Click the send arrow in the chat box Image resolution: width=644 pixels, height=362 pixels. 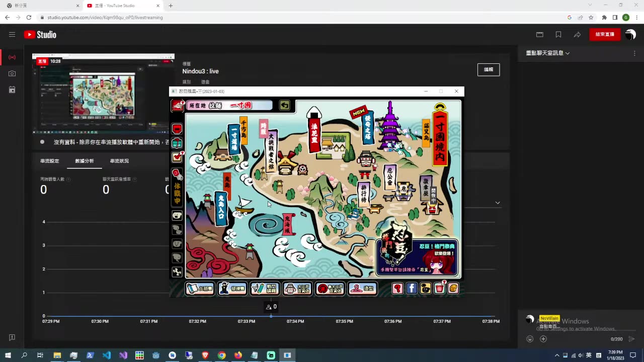632,339
